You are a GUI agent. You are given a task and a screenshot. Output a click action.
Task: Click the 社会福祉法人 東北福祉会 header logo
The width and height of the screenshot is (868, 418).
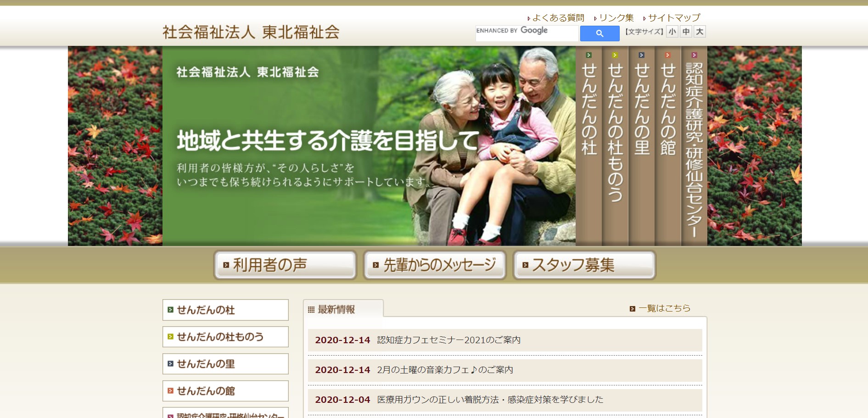(251, 32)
